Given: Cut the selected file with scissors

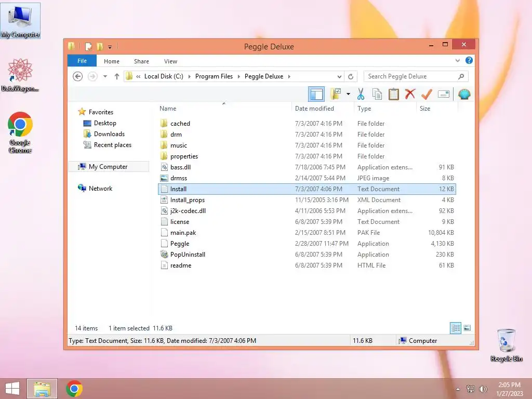Looking at the screenshot, I should click(x=361, y=94).
